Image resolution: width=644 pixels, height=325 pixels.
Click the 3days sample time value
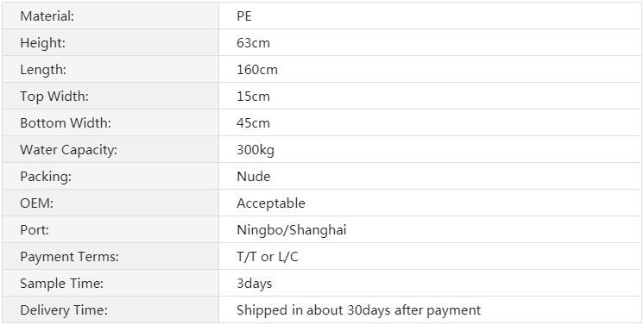(254, 284)
